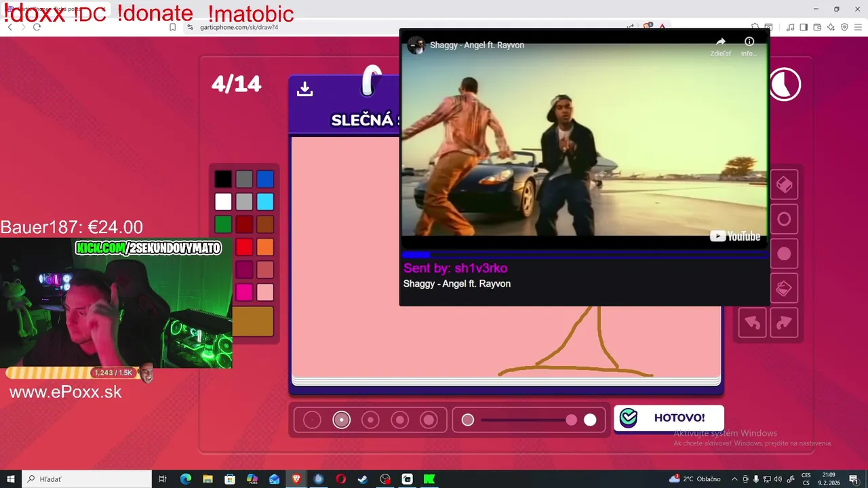Viewport: 868px width, 488px height.
Task: Select the filled circle shape tool
Action: pyautogui.click(x=784, y=253)
